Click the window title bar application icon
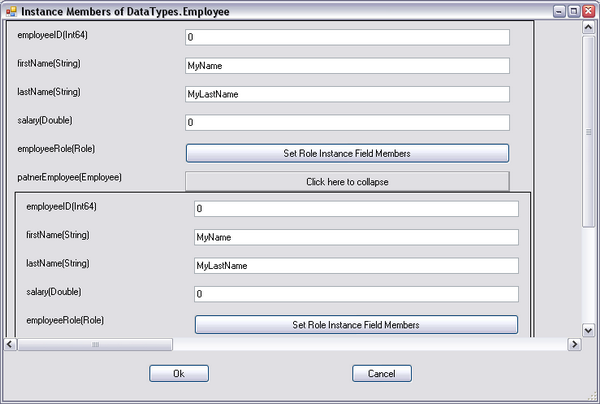 11,11
